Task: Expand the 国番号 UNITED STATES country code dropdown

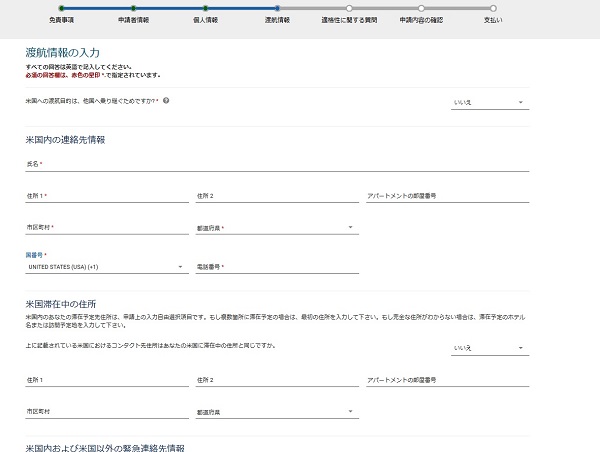Action: click(x=105, y=267)
